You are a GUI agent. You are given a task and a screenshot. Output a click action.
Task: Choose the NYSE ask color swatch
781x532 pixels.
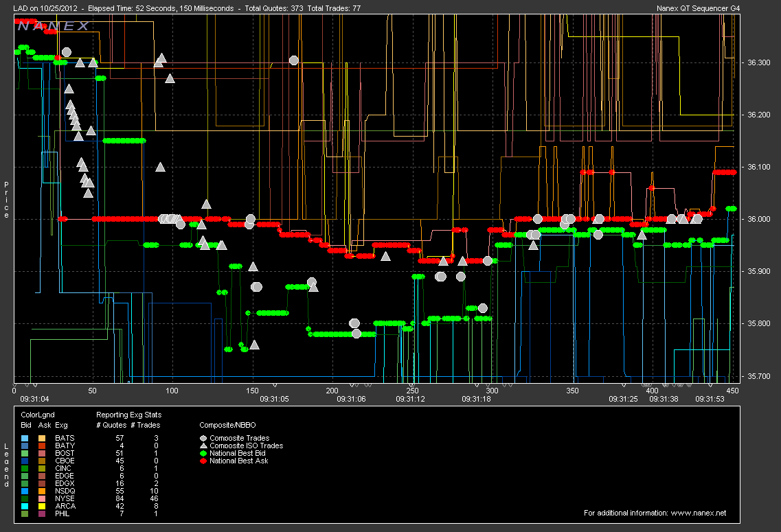coord(42,498)
